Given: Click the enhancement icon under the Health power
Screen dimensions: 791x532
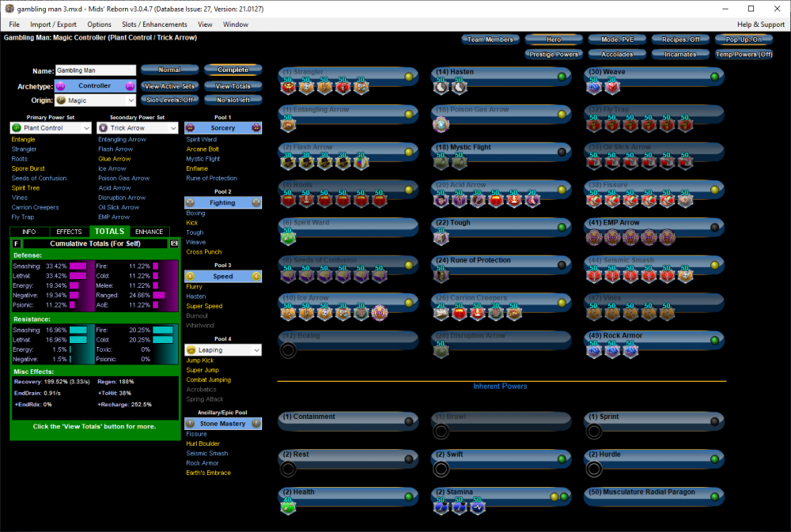Looking at the screenshot, I should coord(288,507).
